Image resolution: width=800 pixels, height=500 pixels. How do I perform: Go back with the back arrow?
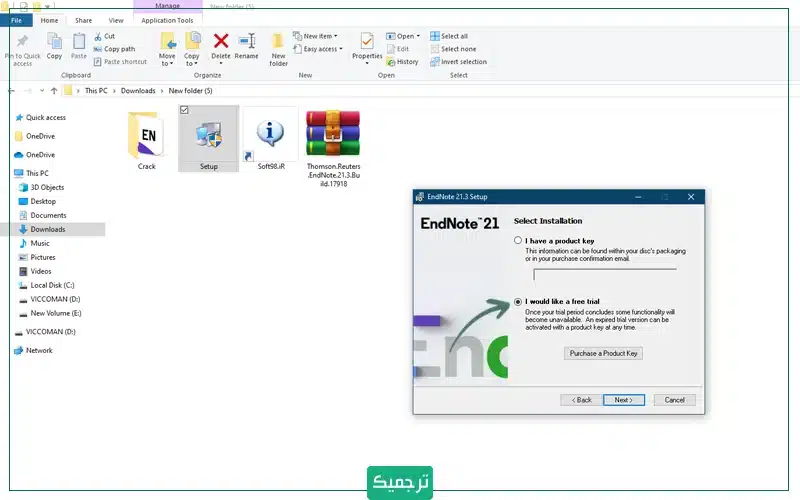coord(11,91)
